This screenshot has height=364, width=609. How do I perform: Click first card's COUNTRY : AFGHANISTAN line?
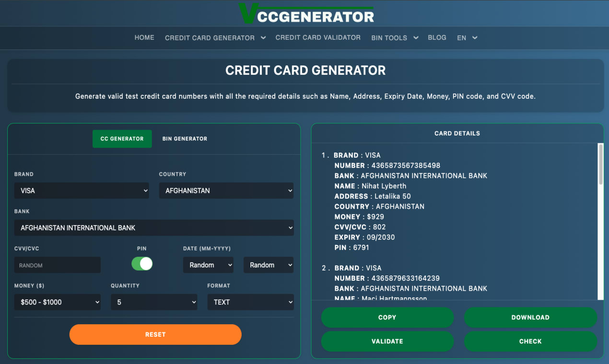[x=379, y=206]
